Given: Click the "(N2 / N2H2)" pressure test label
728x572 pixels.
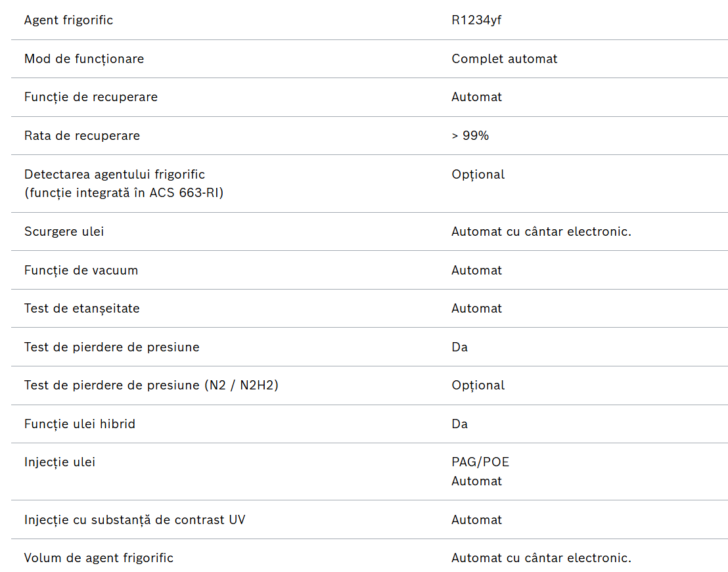Looking at the screenshot, I should [240, 385].
